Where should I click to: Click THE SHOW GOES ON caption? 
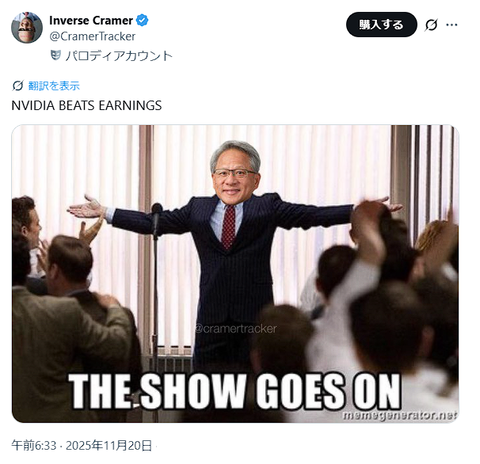tap(235, 391)
